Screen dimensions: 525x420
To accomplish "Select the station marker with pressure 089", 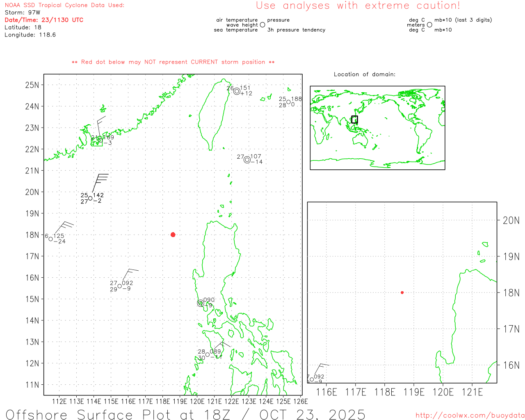I will [x=208, y=355].
